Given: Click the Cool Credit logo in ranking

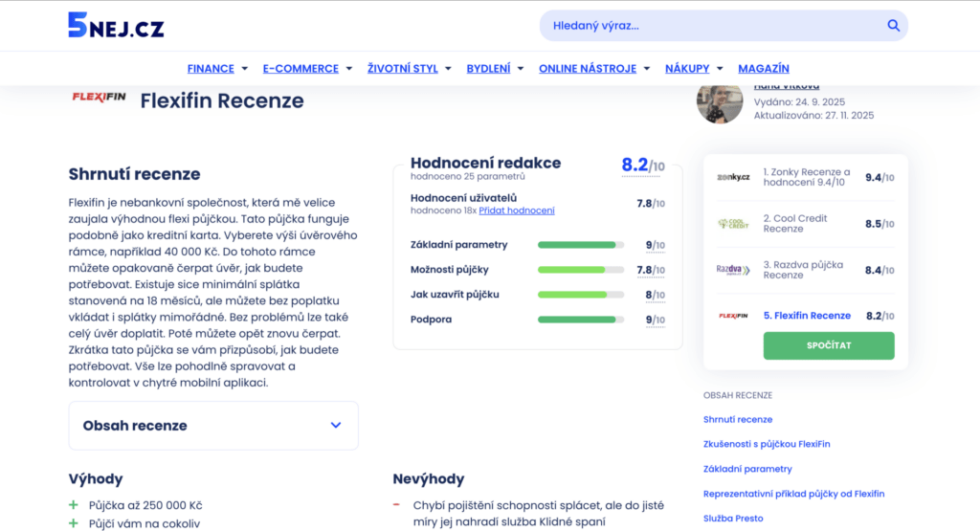Looking at the screenshot, I should point(733,224).
